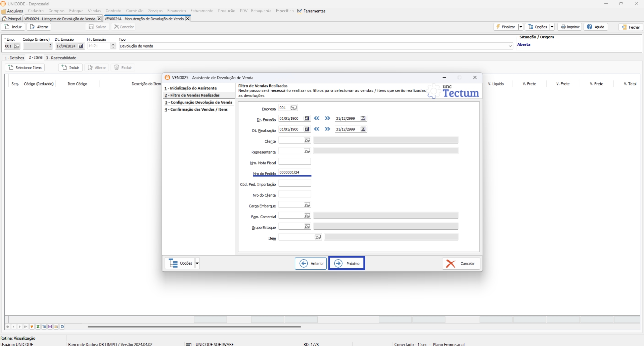Click the Hr. Emissão time spinner
The width and height of the screenshot is (644, 346).
pos(113,46)
